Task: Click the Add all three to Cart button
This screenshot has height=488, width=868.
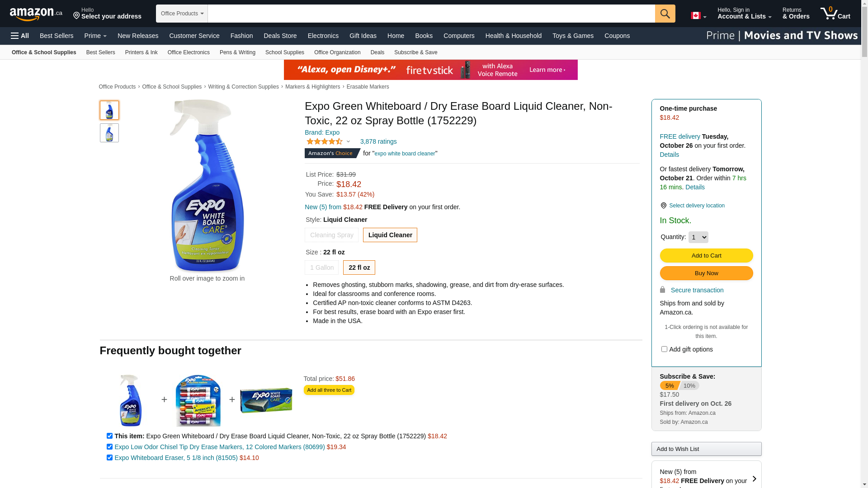Action: click(329, 390)
